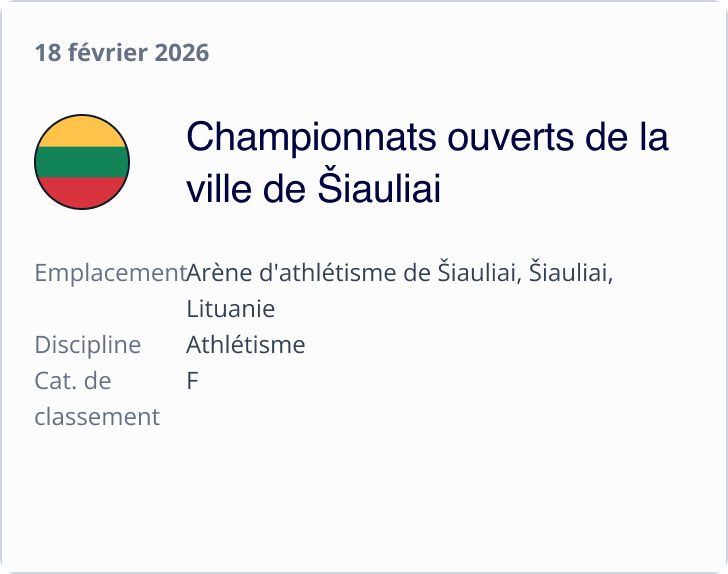
Task: Click the red stripe of the flag
Action: (82, 192)
